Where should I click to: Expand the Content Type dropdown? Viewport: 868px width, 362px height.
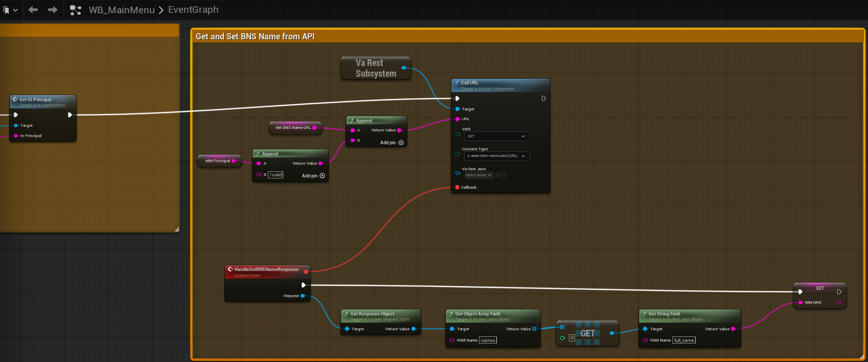496,156
